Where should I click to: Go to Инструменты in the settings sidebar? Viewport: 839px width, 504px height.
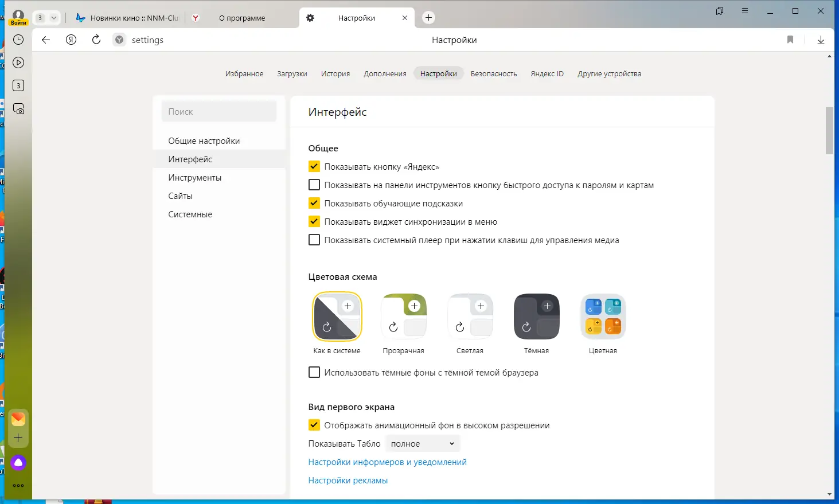219,178
